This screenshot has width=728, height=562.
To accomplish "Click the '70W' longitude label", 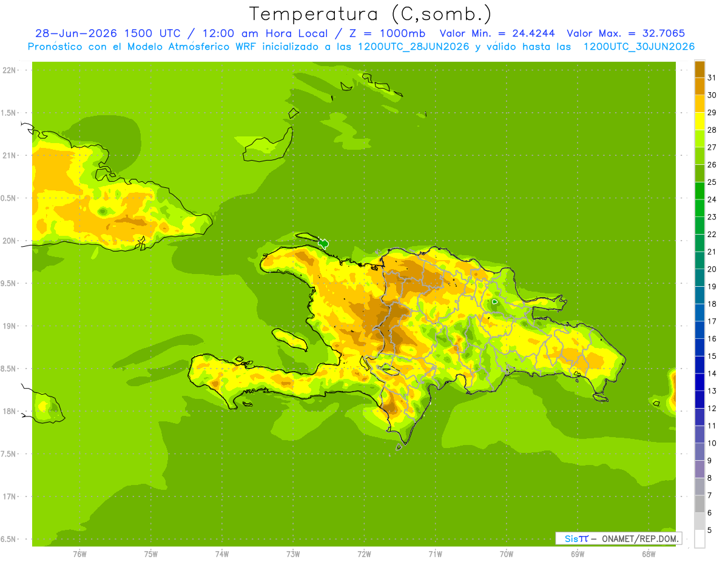I will [x=506, y=554].
